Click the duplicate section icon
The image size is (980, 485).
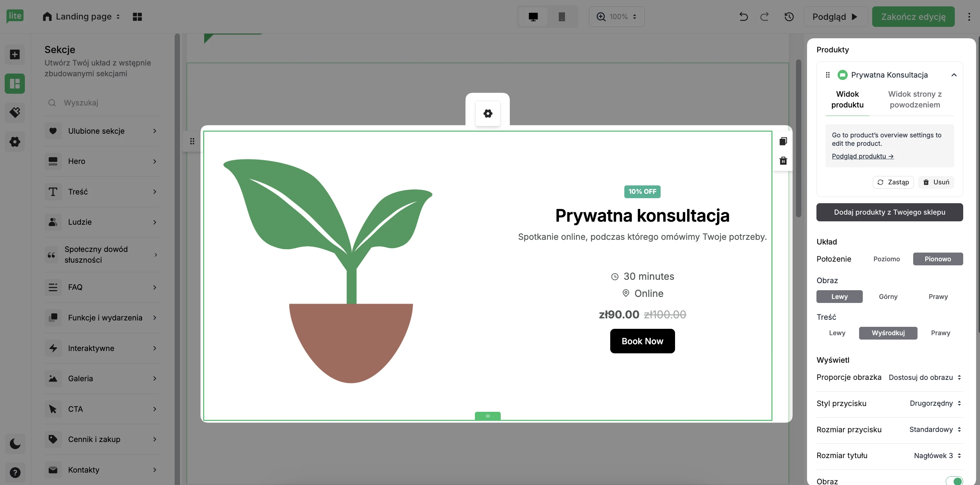[783, 141]
